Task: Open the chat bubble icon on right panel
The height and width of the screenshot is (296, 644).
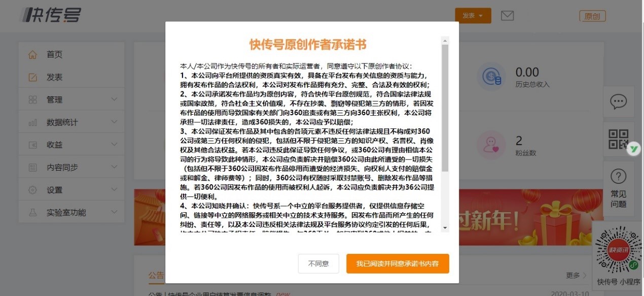Action: point(618,102)
